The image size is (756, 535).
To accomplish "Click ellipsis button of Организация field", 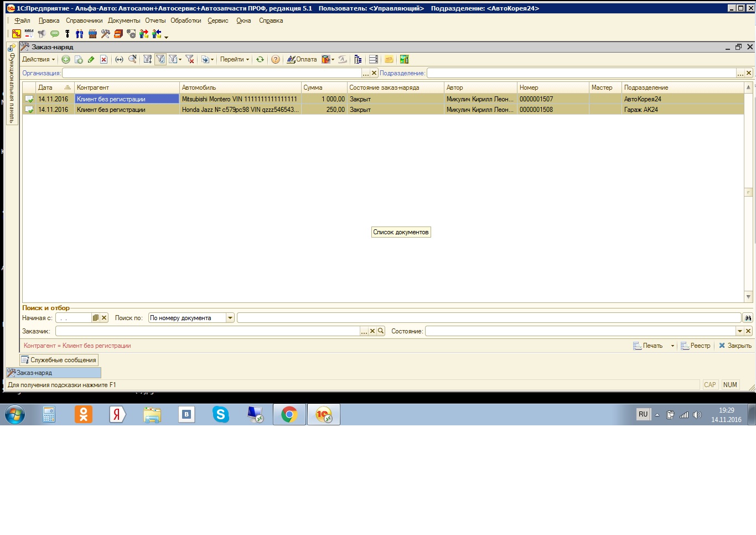I will [x=366, y=73].
